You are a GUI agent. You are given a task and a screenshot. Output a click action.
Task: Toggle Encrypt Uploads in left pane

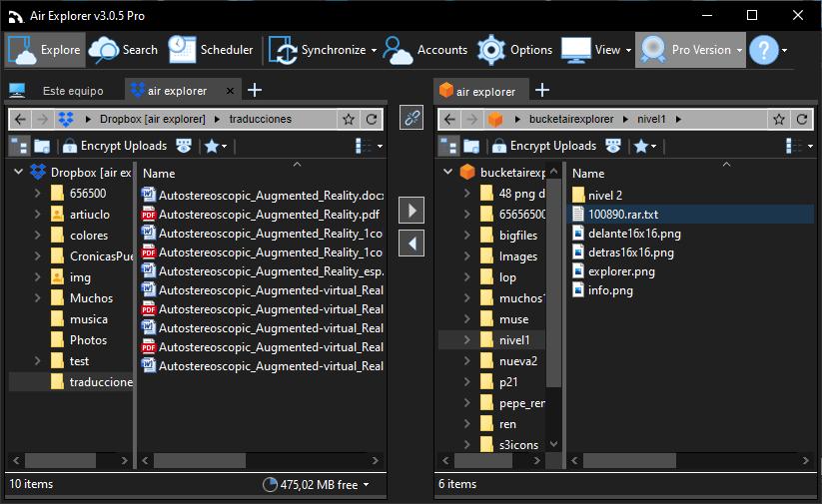[115, 146]
